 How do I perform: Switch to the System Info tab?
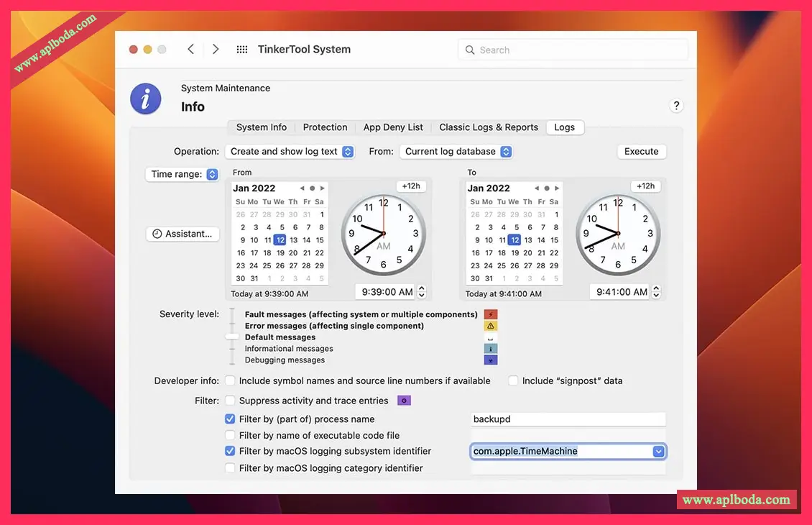pos(262,127)
